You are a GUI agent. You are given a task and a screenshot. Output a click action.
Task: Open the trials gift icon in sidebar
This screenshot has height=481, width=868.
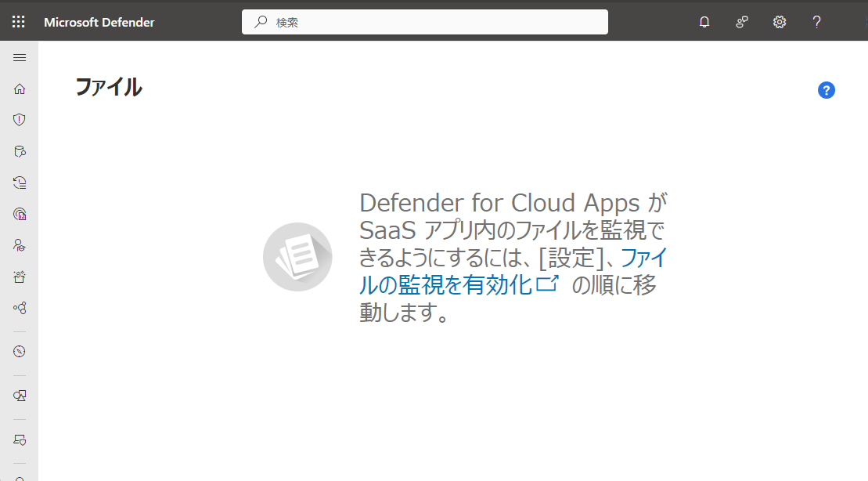point(20,277)
